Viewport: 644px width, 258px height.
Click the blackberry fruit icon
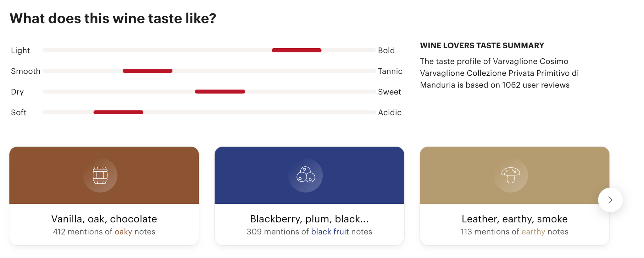[x=305, y=175]
